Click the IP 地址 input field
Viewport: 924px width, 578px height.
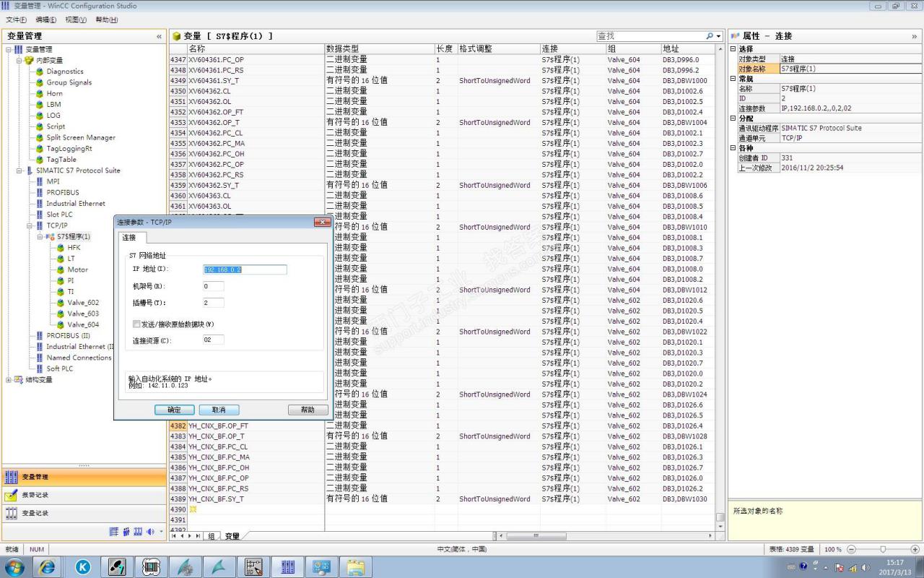click(x=245, y=269)
